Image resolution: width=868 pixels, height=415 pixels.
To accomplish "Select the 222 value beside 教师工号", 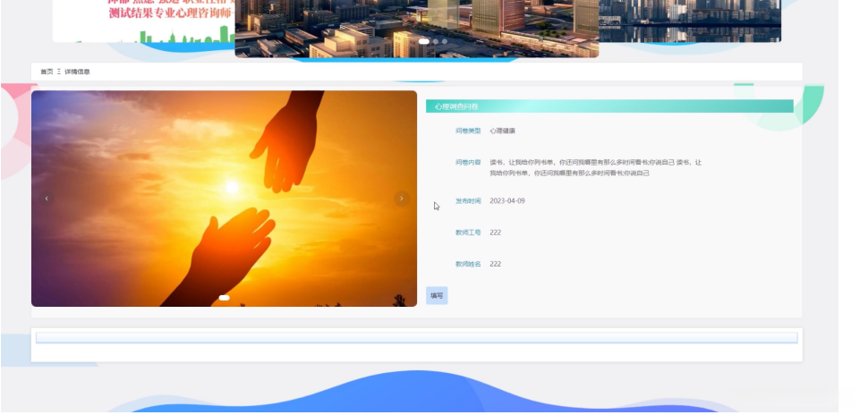I will pyautogui.click(x=496, y=233).
